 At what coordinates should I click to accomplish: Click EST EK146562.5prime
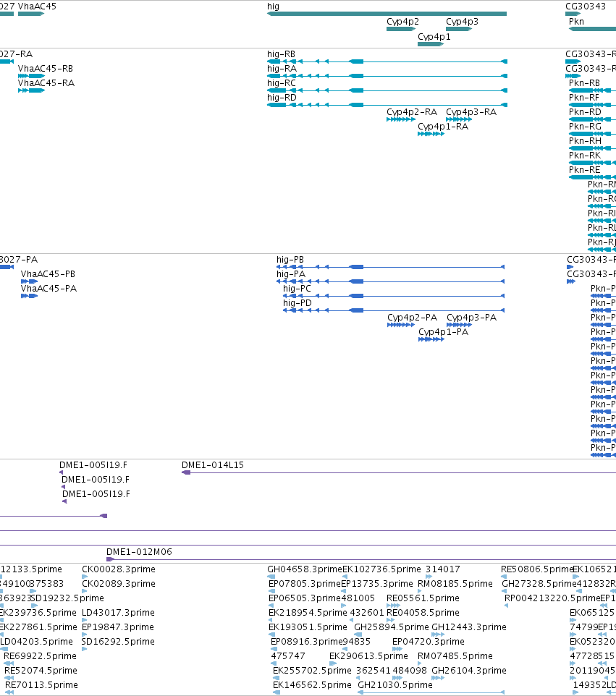(x=312, y=685)
